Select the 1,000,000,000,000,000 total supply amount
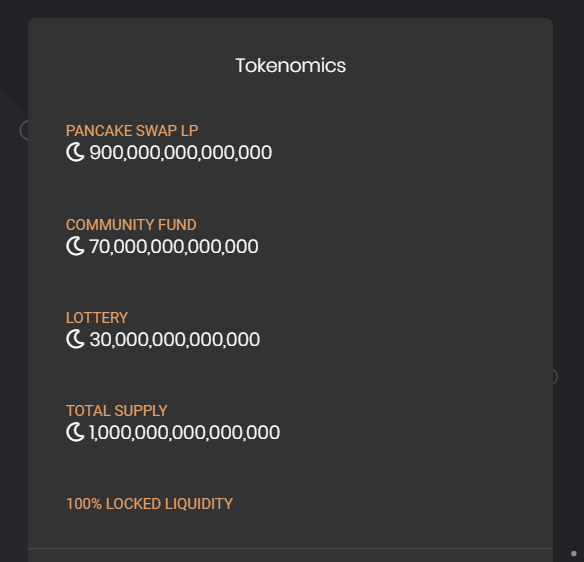This screenshot has width=584, height=562. 184,433
